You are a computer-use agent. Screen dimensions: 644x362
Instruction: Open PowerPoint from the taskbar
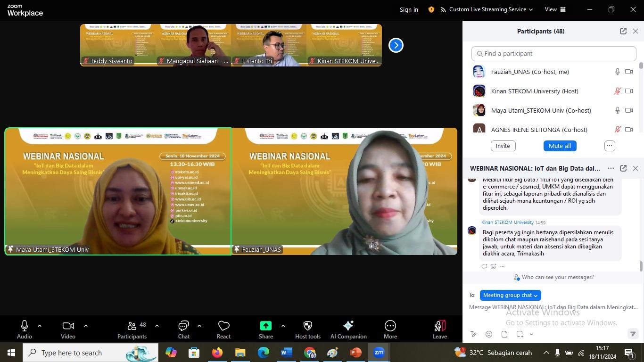(355, 353)
